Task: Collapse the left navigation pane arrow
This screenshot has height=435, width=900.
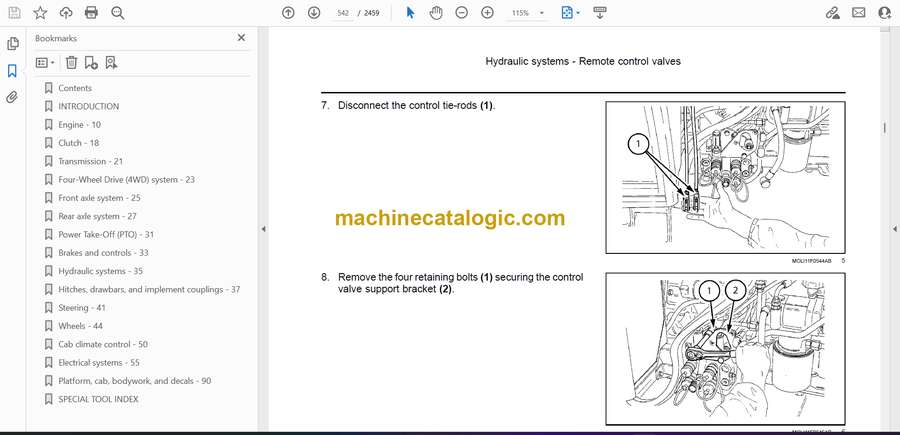Action: [x=263, y=229]
